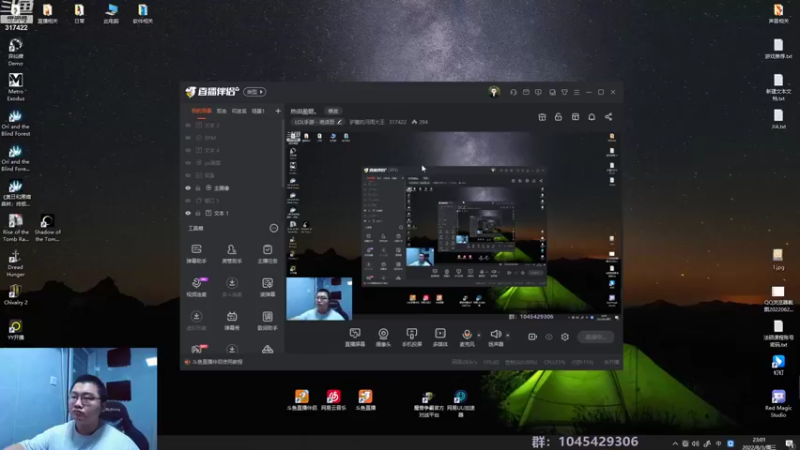
Task: Open the 虚拟形象 download tool
Action: point(196,320)
